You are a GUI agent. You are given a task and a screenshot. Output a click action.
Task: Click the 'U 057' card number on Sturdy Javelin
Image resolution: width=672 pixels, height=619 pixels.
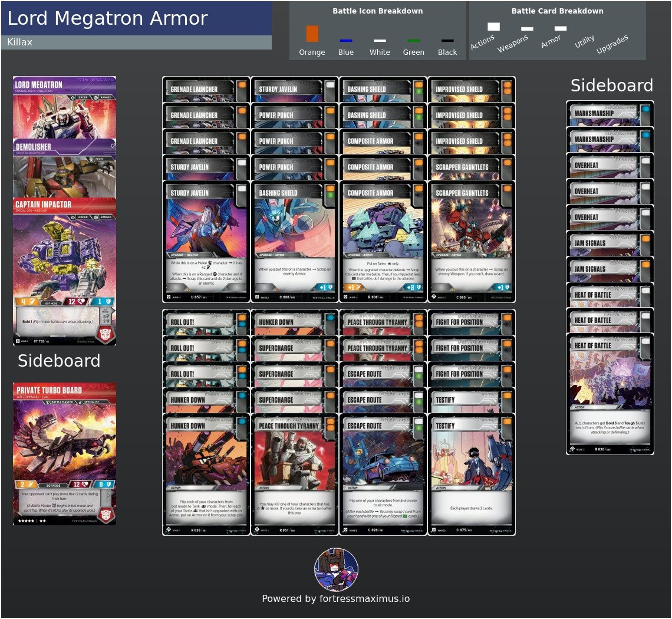tap(199, 297)
